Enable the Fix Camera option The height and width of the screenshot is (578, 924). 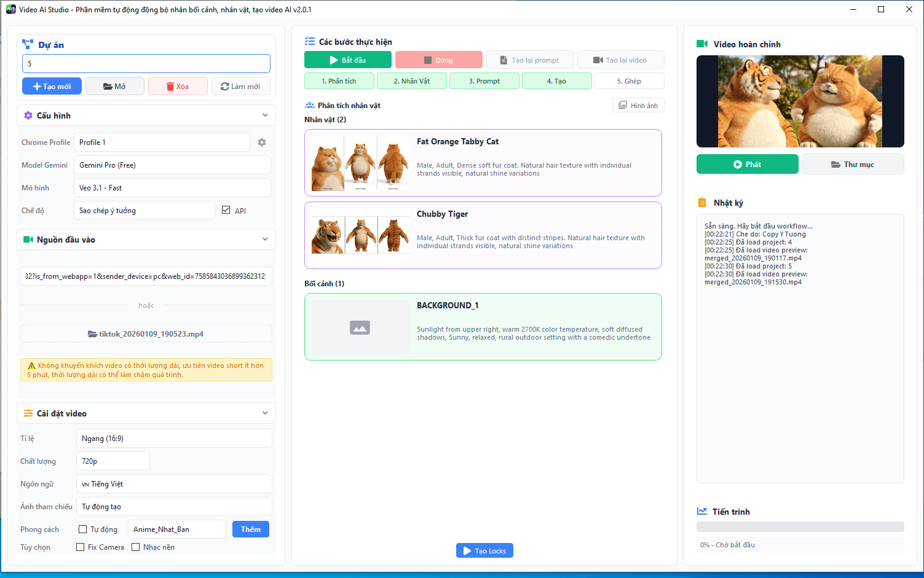[x=81, y=547]
